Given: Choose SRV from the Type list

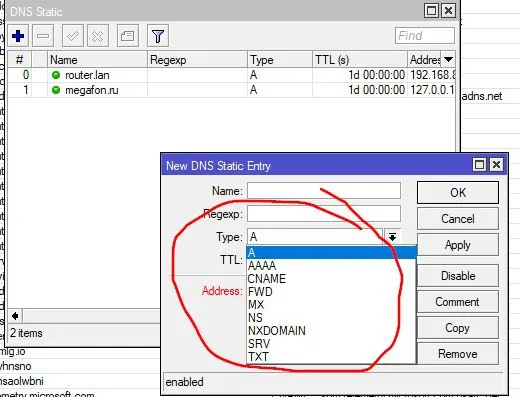Looking at the screenshot, I should (331, 343).
